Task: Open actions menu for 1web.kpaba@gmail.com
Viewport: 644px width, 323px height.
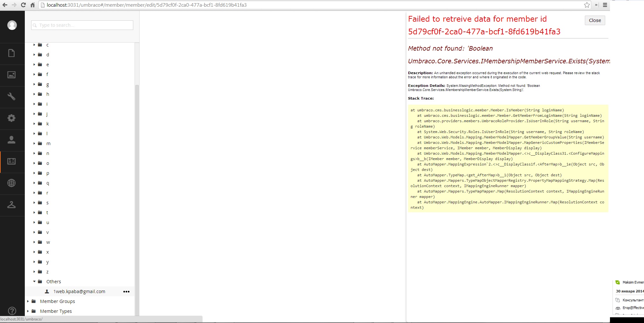Action: coord(126,291)
